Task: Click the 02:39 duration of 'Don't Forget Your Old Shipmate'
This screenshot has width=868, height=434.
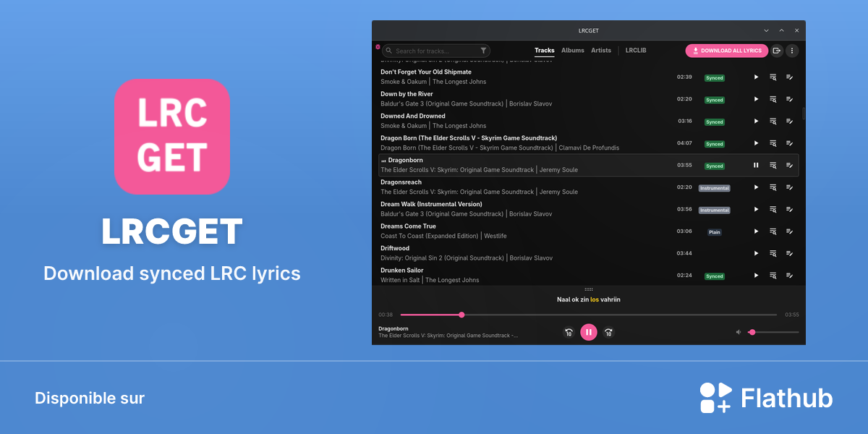Action: click(x=684, y=77)
